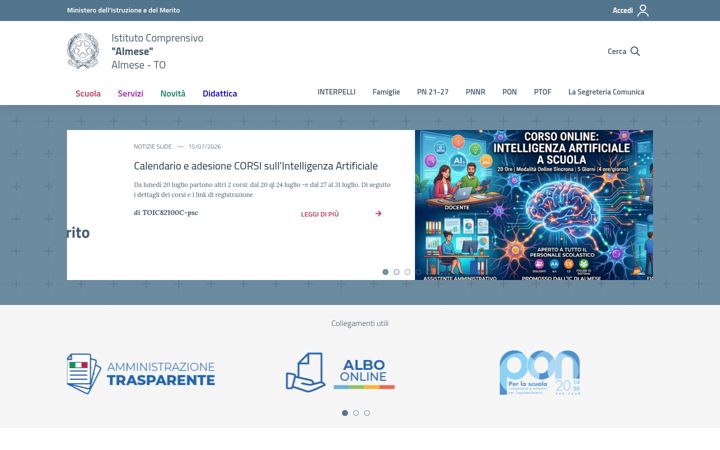The image size is (720, 450).
Task: Click the Cerca search label
Action: point(617,51)
